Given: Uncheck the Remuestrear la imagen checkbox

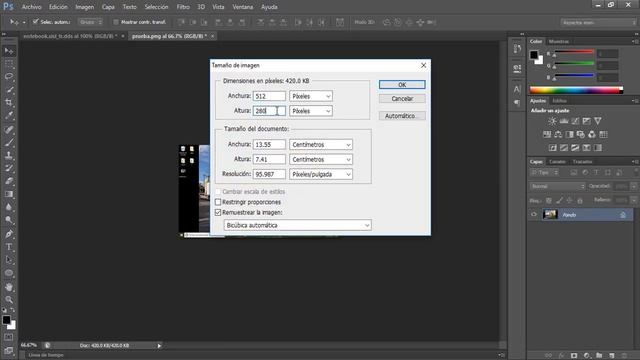Looking at the screenshot, I should (218, 212).
